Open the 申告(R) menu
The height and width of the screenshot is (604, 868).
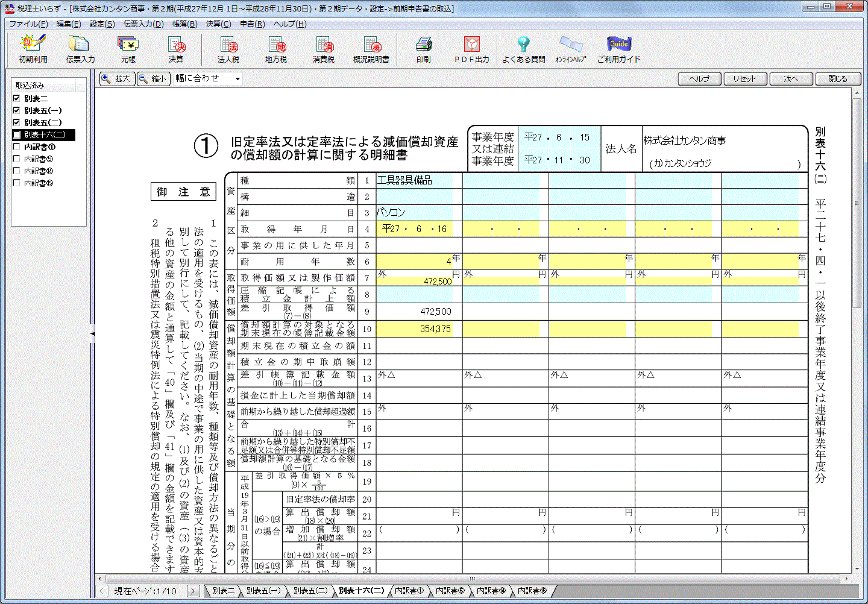click(x=252, y=24)
